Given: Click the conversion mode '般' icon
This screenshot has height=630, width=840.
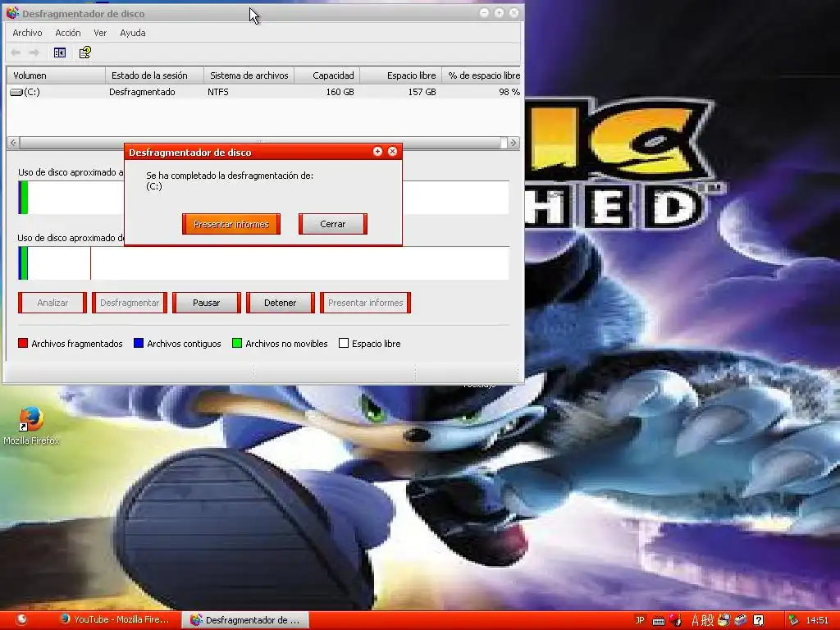Looking at the screenshot, I should point(708,620).
